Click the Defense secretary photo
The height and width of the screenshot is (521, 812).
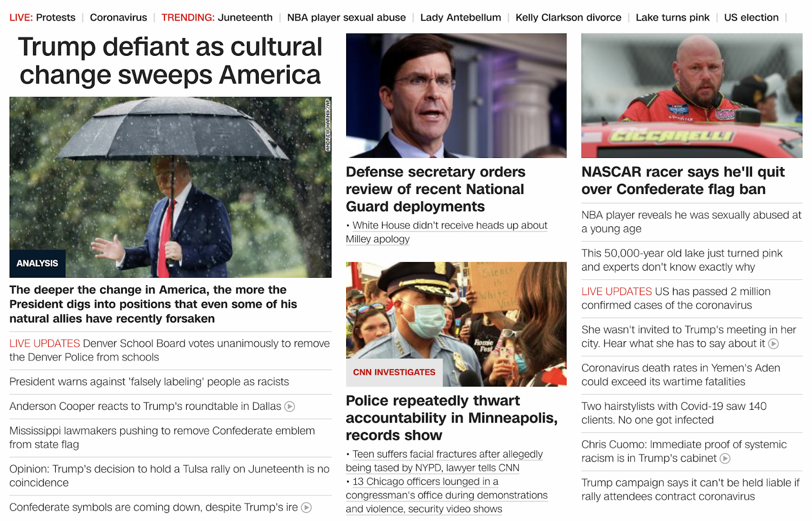[456, 95]
